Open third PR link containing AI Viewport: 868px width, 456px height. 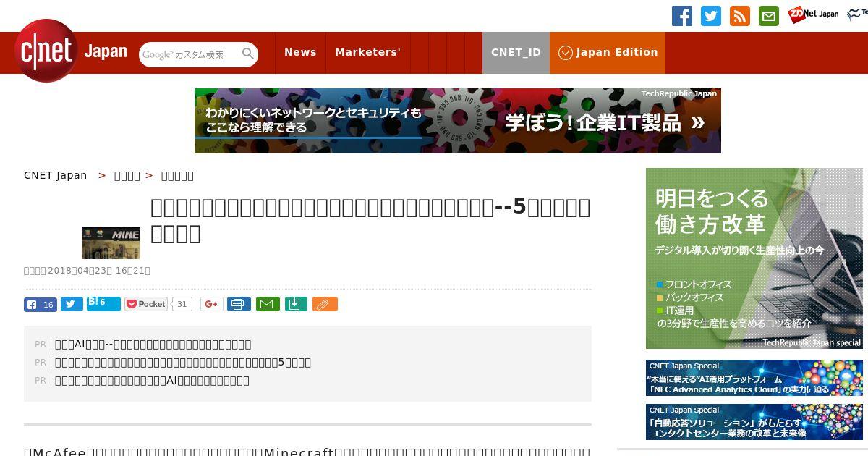pos(152,381)
